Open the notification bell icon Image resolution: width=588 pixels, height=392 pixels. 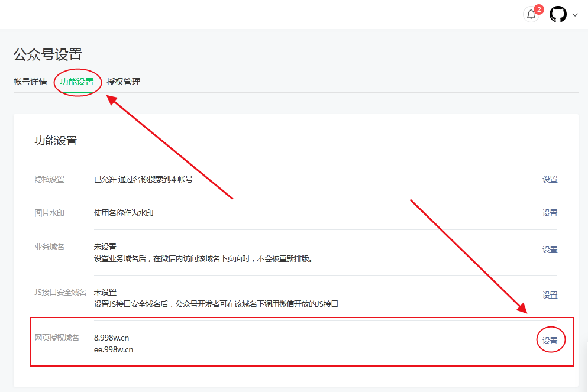pos(531,15)
